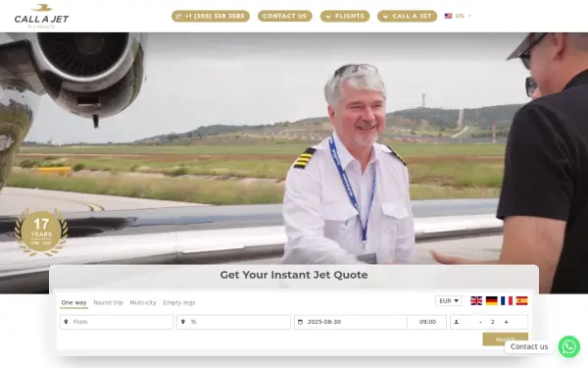Increase passenger count with plus button
588x368 pixels.
(x=507, y=322)
